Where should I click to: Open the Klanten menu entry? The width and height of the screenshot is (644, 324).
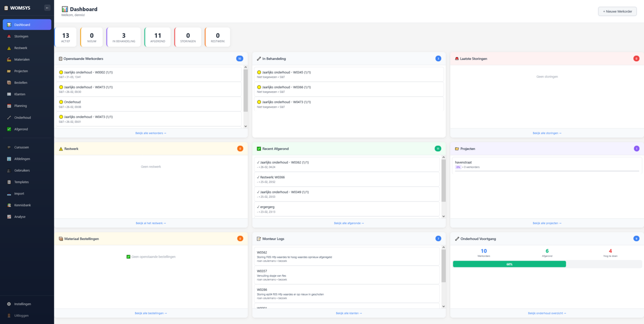coord(20,94)
